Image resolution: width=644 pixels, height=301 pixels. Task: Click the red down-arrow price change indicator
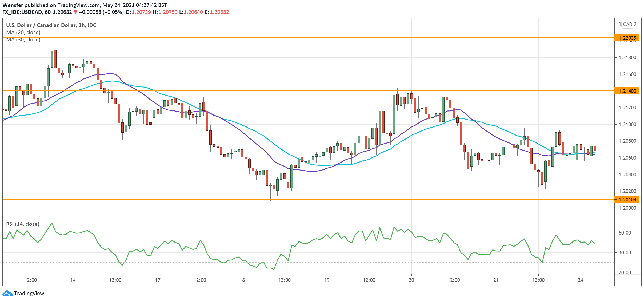pos(75,12)
